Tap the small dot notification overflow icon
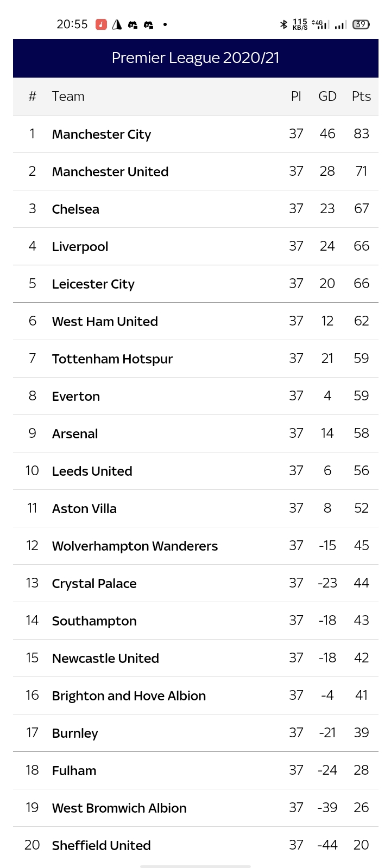The height and width of the screenshot is (868, 391). (x=165, y=24)
